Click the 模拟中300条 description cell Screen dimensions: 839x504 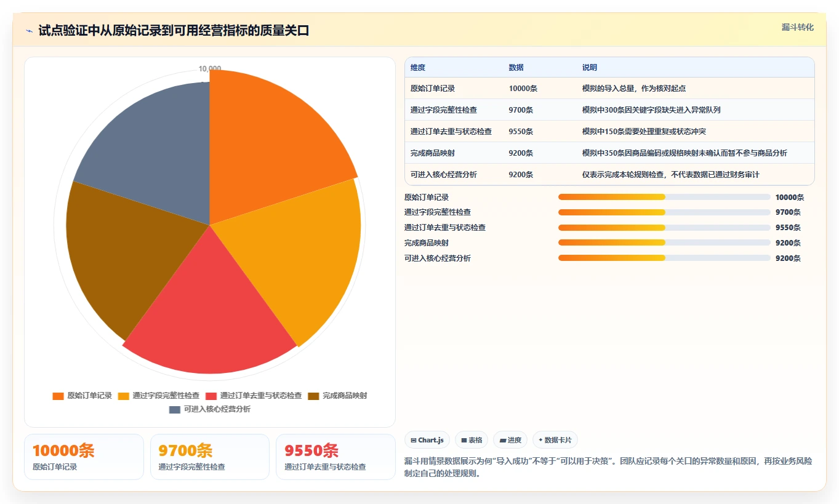pos(651,110)
